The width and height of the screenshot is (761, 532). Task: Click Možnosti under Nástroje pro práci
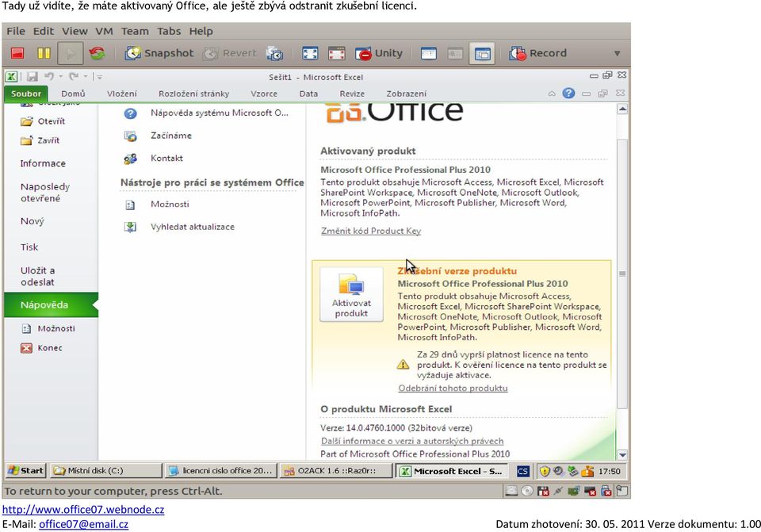[156, 205]
